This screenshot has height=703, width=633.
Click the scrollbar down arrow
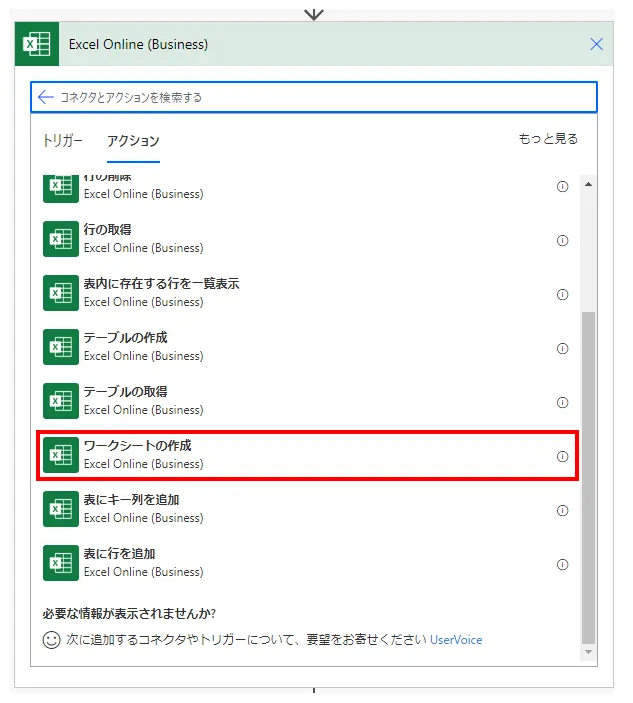[589, 652]
